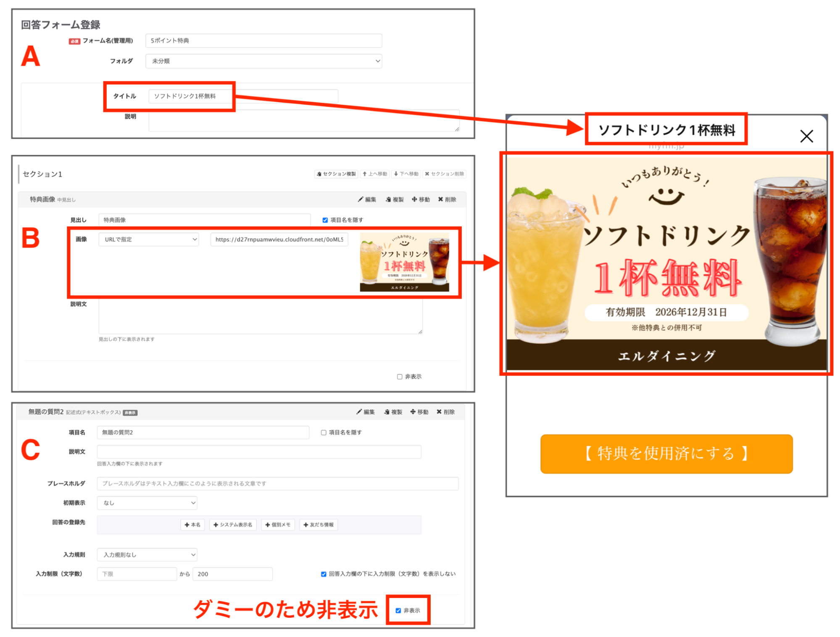Click the タイトル field with ソフトドリンク1杯無料
840x637 pixels.
[x=243, y=96]
